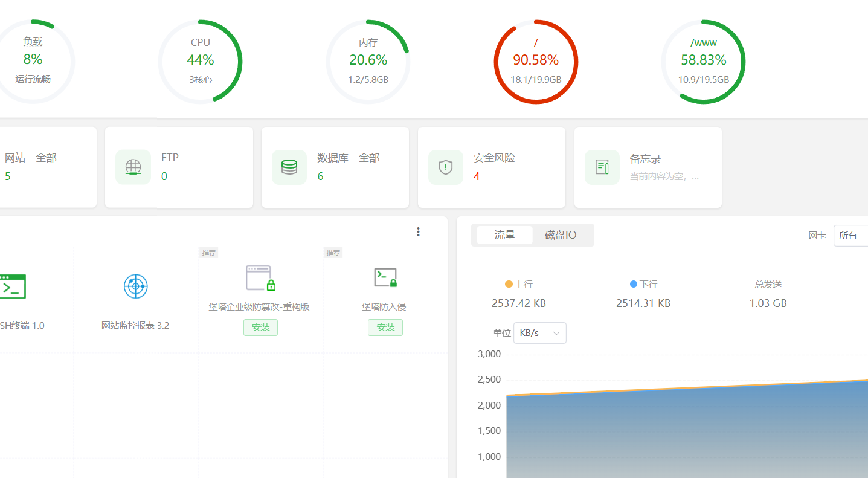Click the 堡塔企业级防篡改-重构版 title
This screenshot has height=478, width=868.
[259, 307]
